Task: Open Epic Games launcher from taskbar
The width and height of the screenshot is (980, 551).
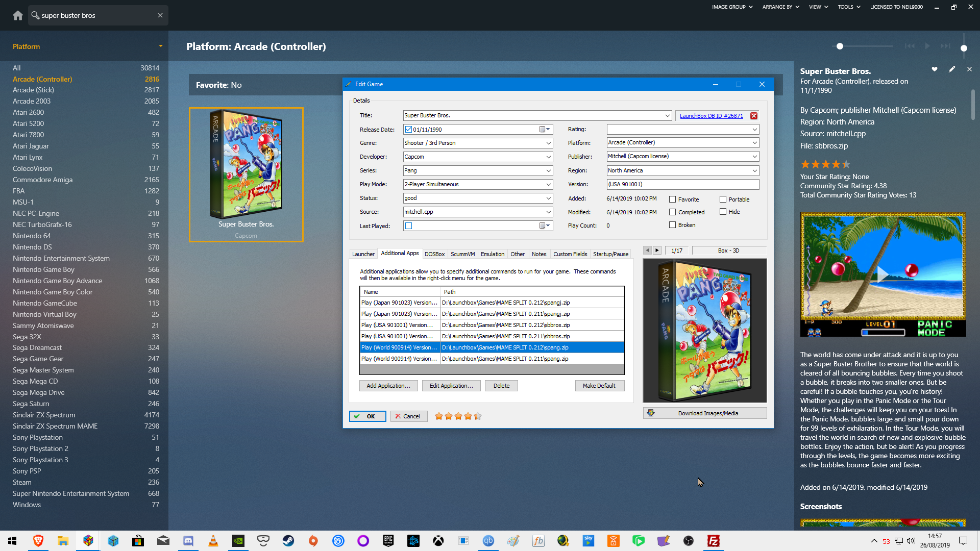Action: [x=388, y=541]
